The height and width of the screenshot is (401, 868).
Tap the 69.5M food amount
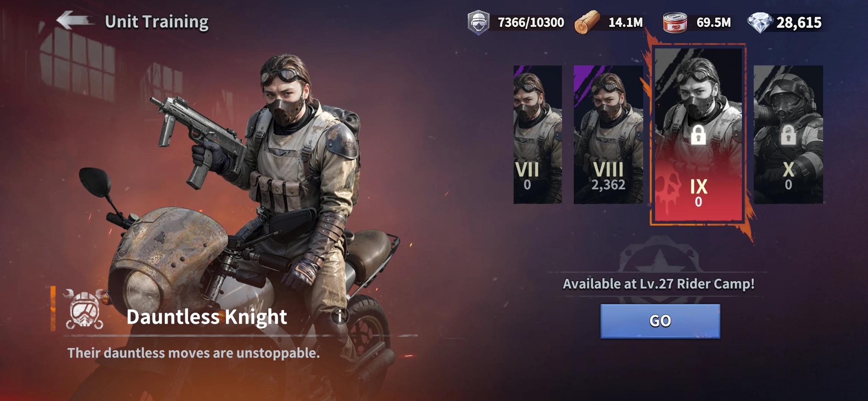[714, 23]
